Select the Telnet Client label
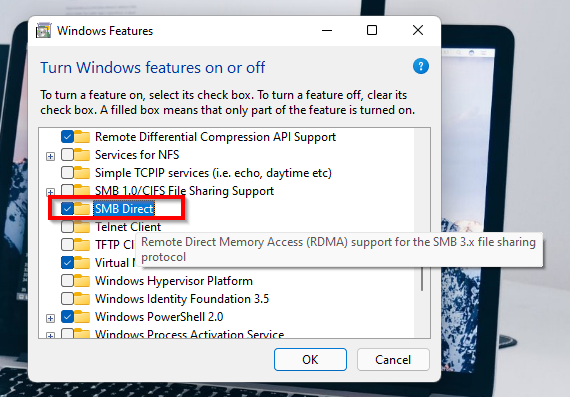570x397 pixels. pos(128,227)
